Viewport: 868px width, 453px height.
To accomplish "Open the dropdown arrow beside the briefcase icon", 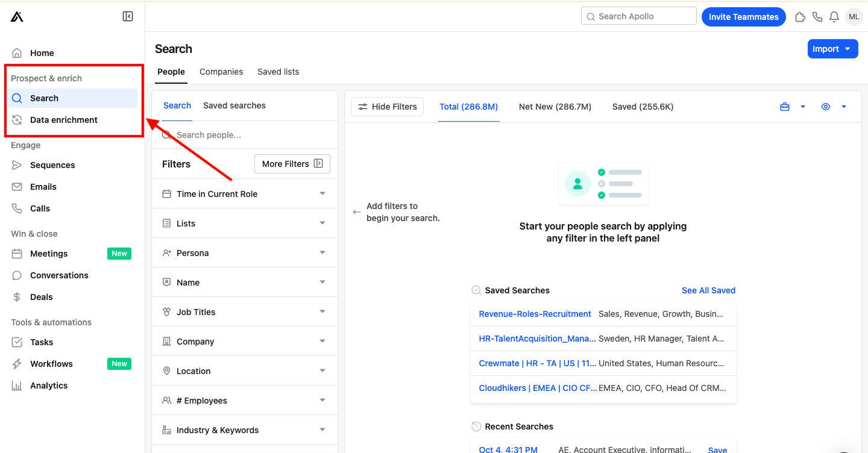I will click(x=803, y=107).
